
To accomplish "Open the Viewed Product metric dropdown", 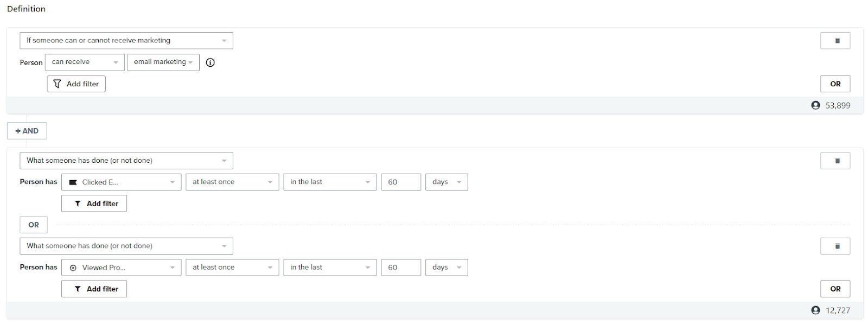I will (121, 268).
